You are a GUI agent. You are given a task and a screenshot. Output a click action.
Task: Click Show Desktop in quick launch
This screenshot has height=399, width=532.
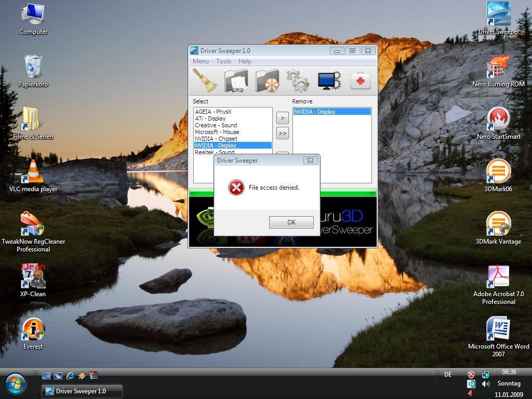46,376
